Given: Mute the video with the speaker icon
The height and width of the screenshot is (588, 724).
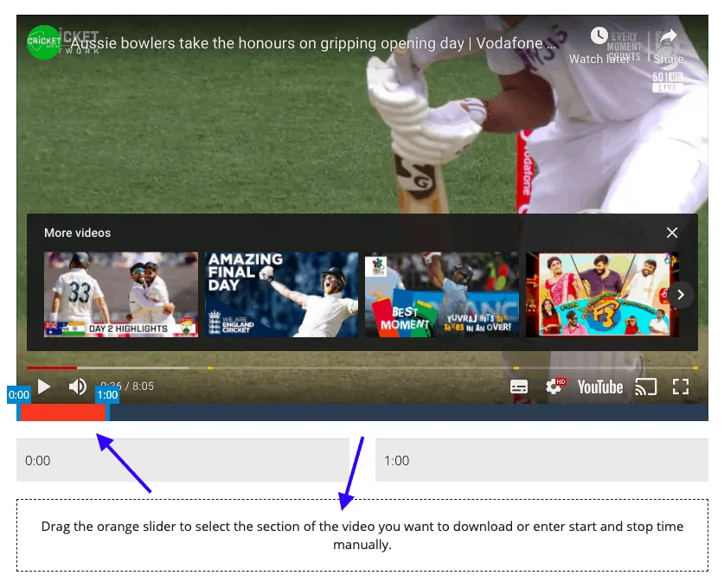Looking at the screenshot, I should tap(78, 387).
